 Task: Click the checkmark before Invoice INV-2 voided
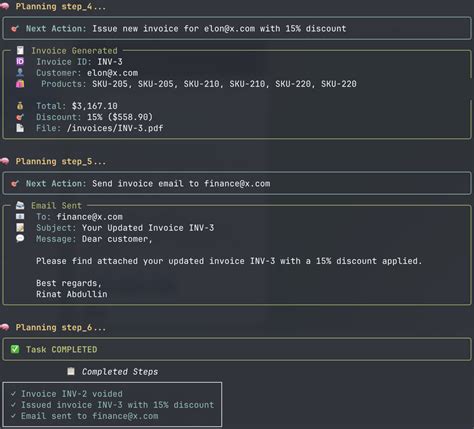click(x=13, y=394)
